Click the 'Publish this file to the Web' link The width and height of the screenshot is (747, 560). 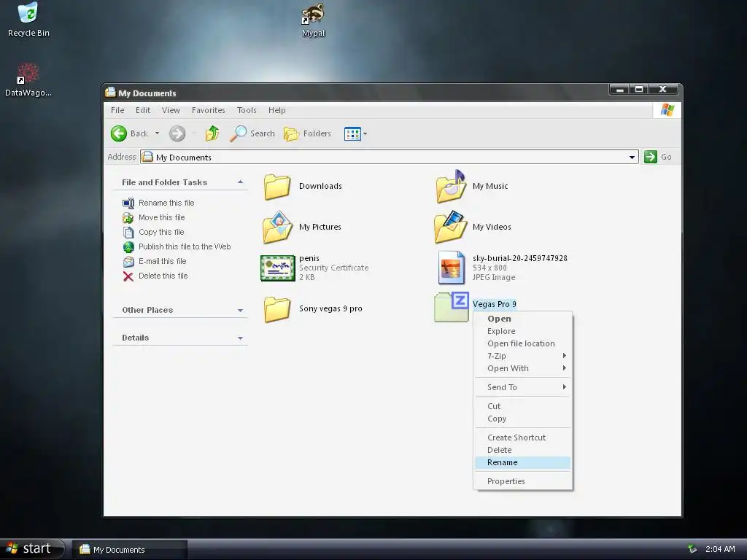(185, 246)
